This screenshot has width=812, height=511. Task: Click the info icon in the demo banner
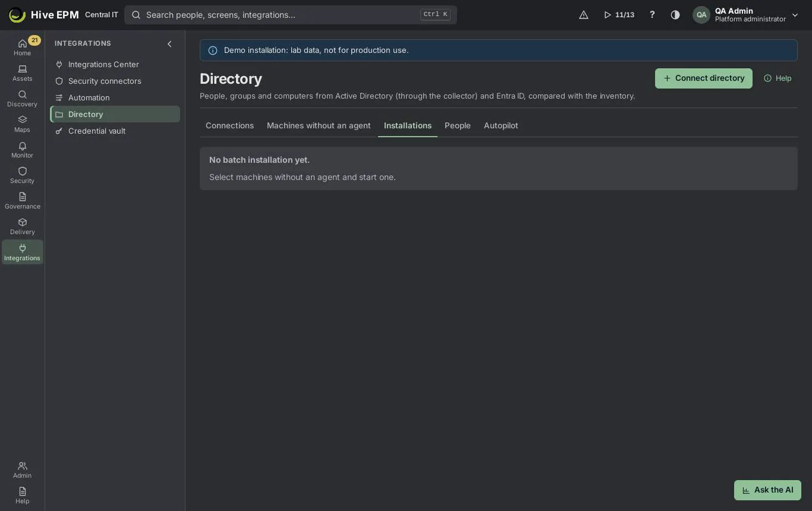[x=213, y=51]
